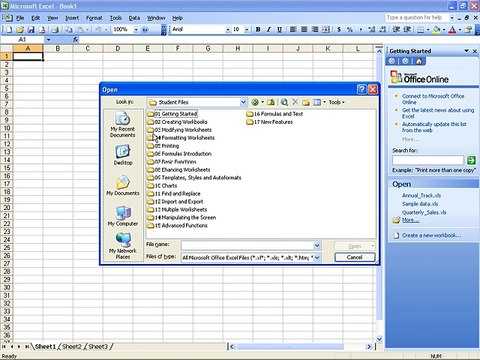Image resolution: width=480 pixels, height=360 pixels.
Task: Click the Excel Help icon next to zoom
Action: click(145, 30)
